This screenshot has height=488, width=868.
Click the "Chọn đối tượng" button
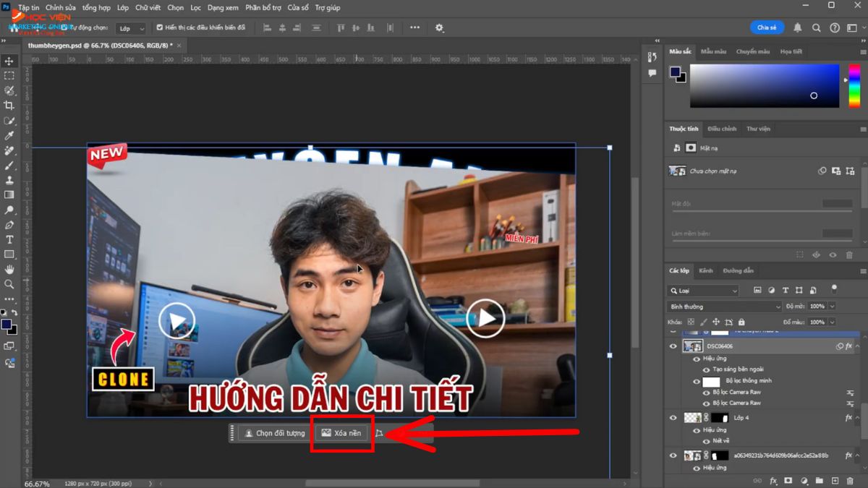tap(275, 433)
